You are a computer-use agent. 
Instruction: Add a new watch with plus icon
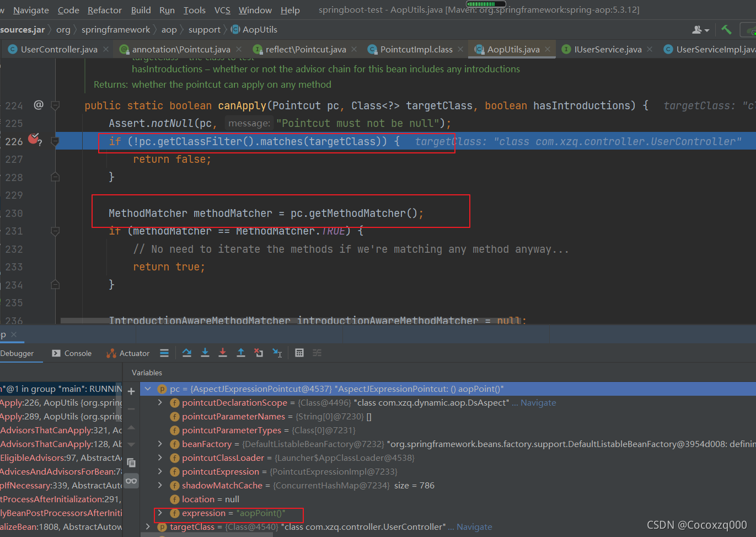tap(131, 391)
